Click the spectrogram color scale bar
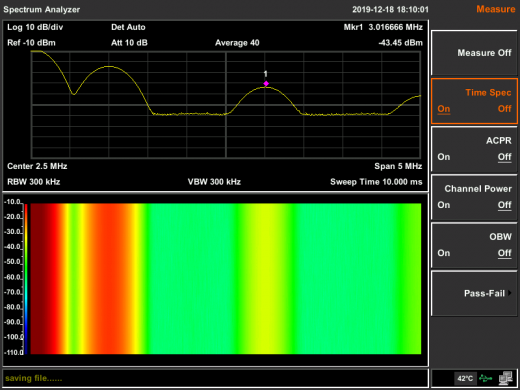Viewport: 520px width, 390px height. (26, 278)
